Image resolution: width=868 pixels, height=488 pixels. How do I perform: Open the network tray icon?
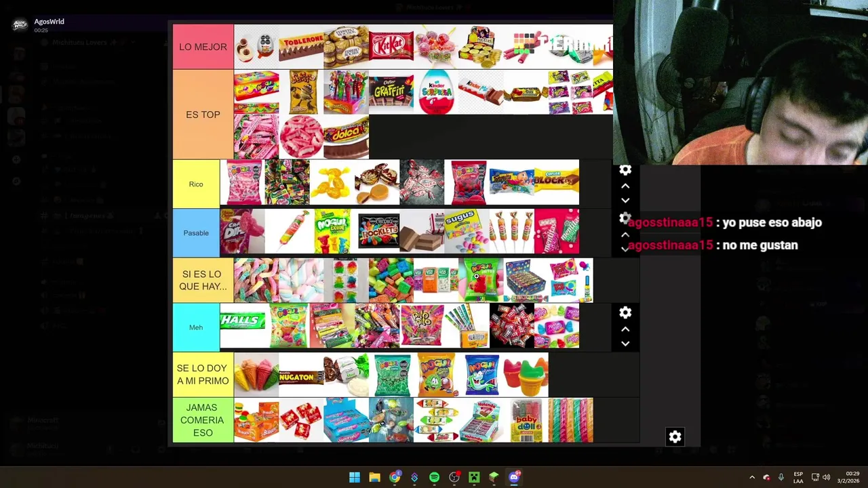click(815, 477)
